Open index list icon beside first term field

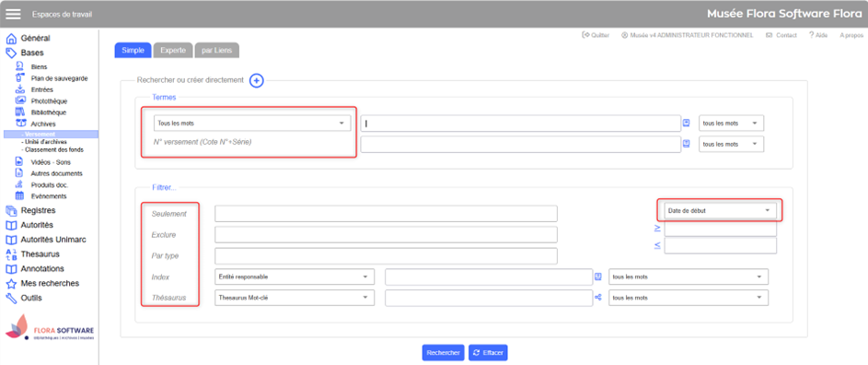point(687,124)
